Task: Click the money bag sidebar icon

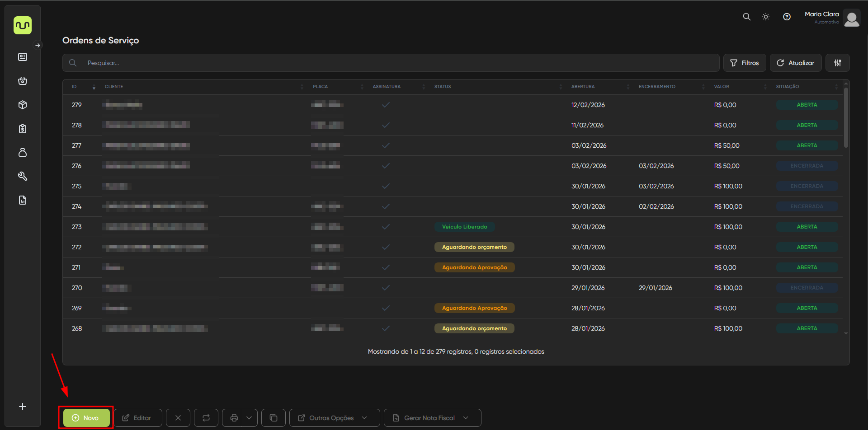Action: [x=23, y=153]
